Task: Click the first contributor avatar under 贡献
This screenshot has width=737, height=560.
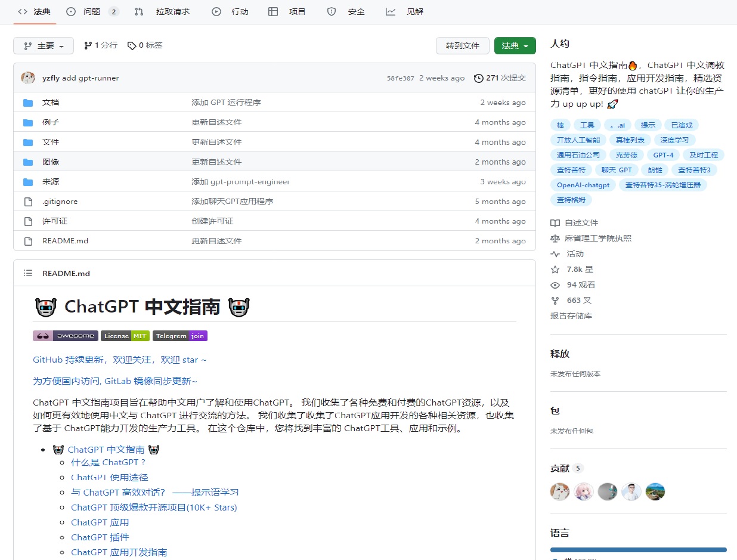Action: point(560,491)
